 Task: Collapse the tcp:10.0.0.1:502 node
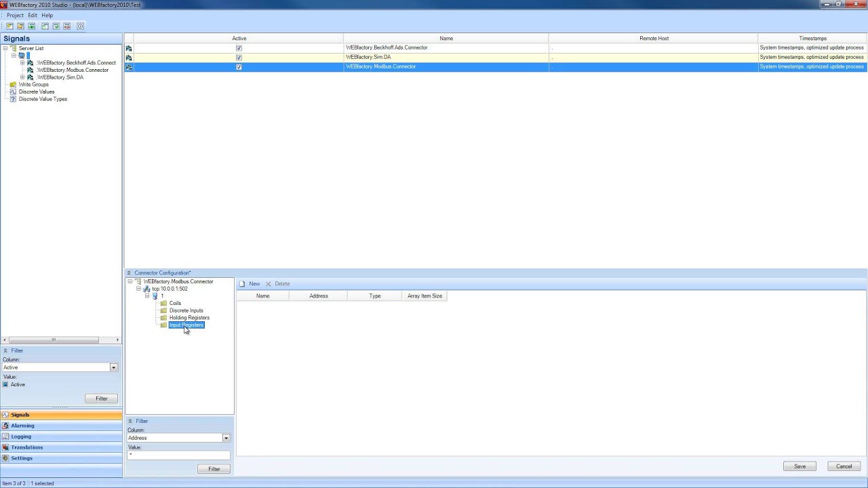pos(138,289)
